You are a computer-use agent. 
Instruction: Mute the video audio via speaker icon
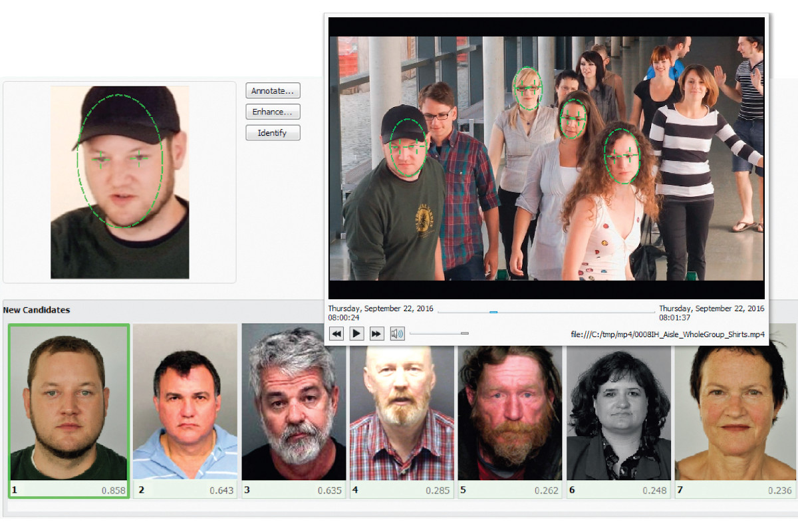click(x=398, y=333)
